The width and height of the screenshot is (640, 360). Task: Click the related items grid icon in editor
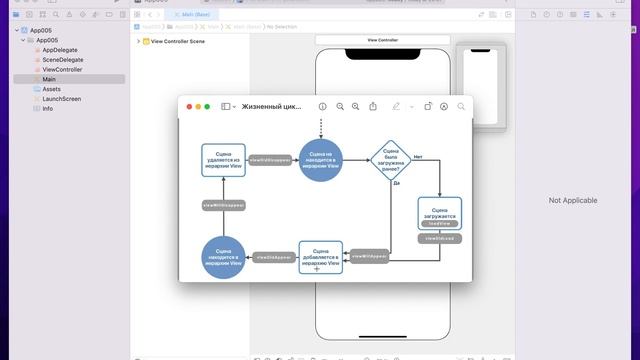(137, 15)
